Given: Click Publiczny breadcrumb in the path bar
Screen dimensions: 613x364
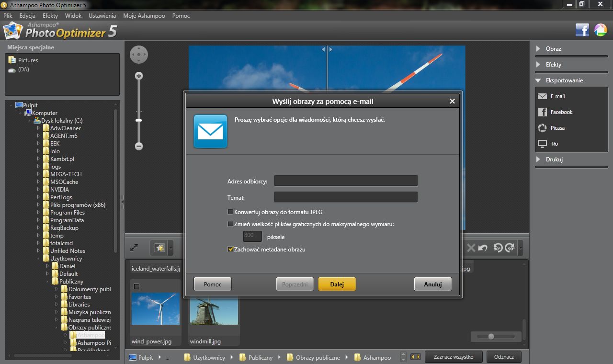Looking at the screenshot, I should pos(256,357).
